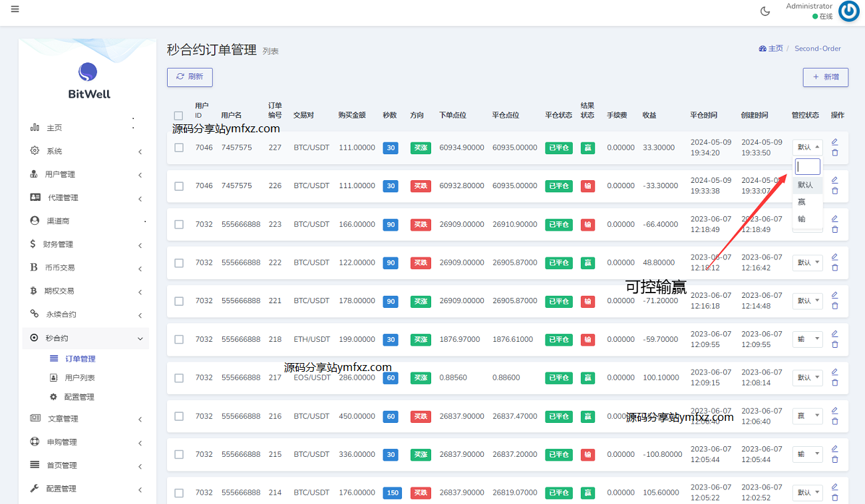Click the hamburger menu icon at top left
The height and width of the screenshot is (504, 865).
pyautogui.click(x=15, y=9)
